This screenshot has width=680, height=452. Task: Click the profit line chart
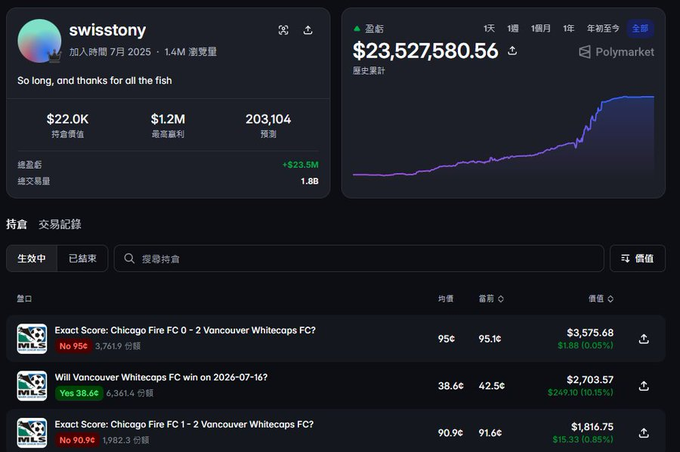pos(503,137)
